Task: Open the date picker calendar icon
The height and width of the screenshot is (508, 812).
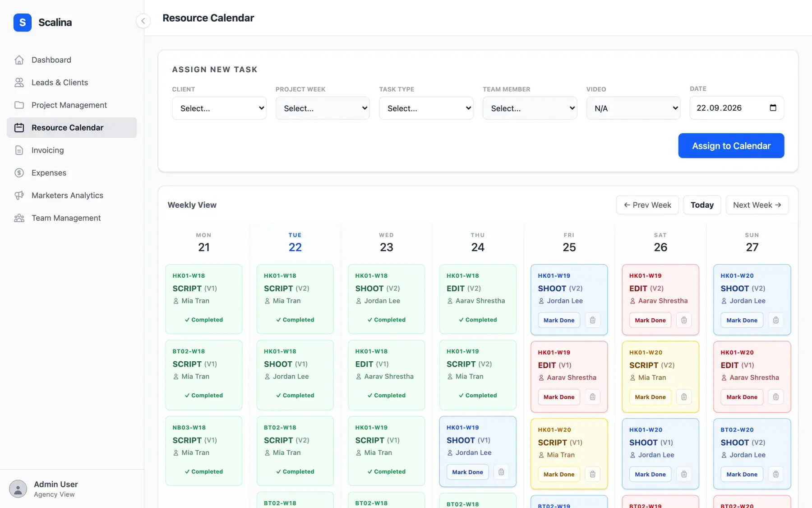Action: point(773,108)
